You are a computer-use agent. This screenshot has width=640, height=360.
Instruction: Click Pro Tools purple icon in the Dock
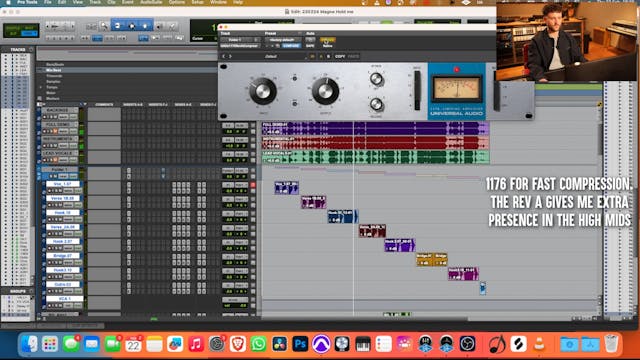click(321, 344)
